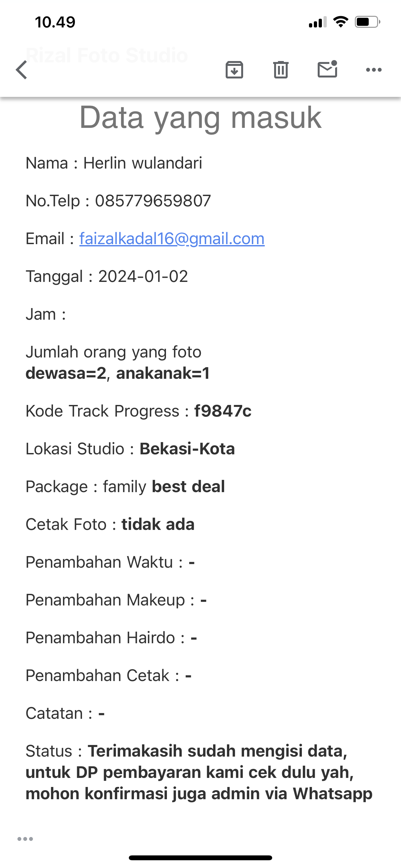The height and width of the screenshot is (868, 401).
Task: Tap the battery indicator in status bar
Action: point(367,22)
